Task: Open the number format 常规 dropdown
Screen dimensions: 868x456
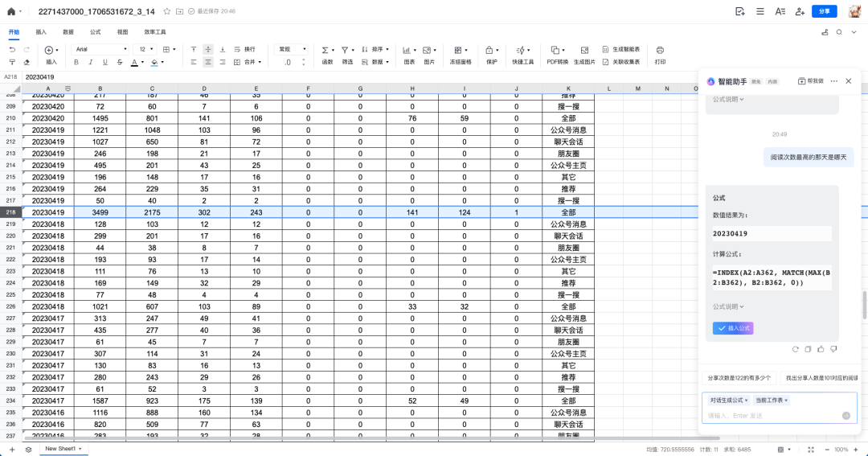Action: click(292, 49)
